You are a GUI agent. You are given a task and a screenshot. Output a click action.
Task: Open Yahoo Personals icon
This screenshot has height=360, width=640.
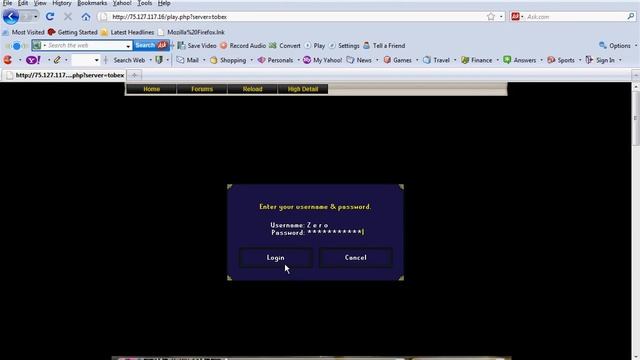point(261,60)
